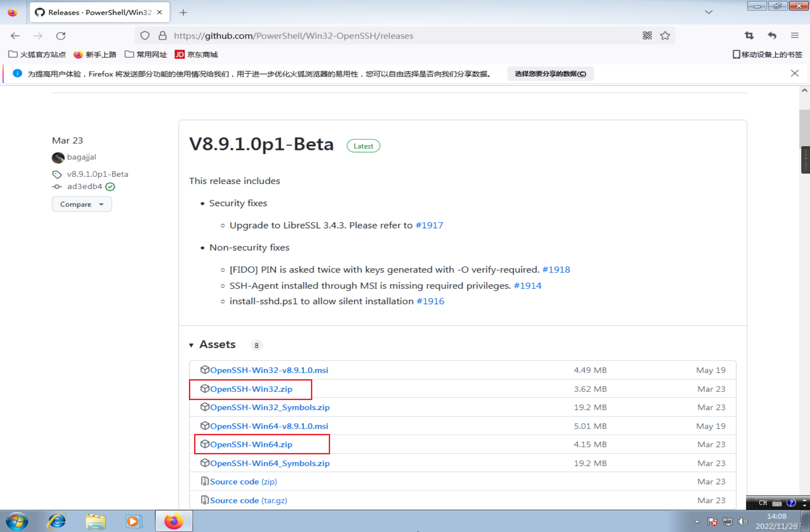
Task: Open language bar help question icon
Action: click(791, 502)
